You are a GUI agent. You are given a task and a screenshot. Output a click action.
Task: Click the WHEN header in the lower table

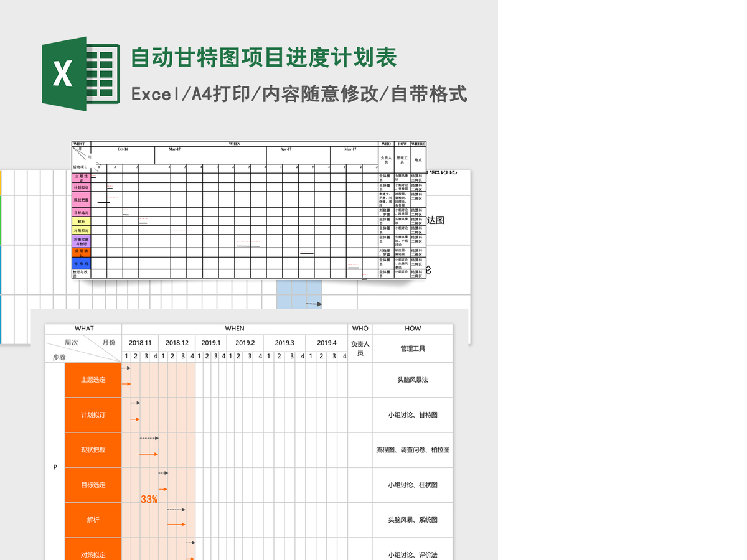point(235,329)
